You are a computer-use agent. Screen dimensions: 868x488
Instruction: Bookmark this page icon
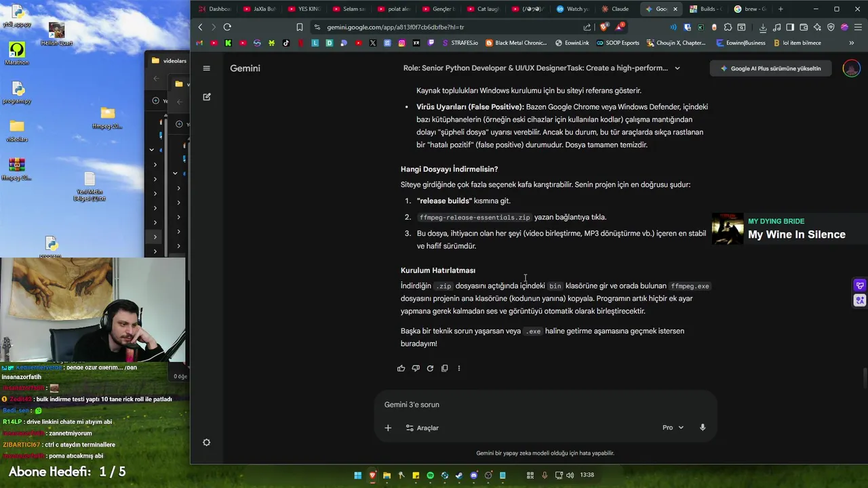300,27
